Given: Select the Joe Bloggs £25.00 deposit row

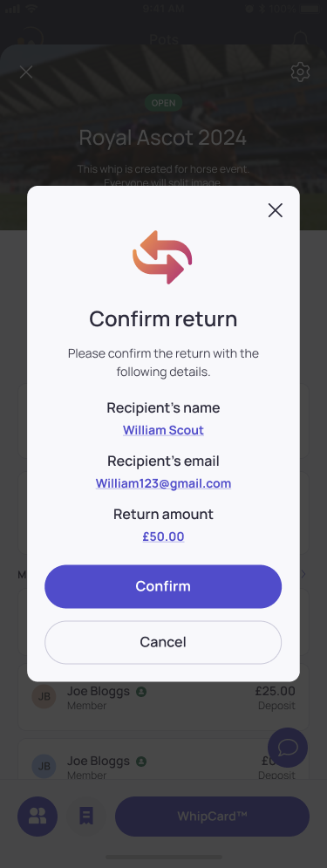Looking at the screenshot, I should point(163,698).
